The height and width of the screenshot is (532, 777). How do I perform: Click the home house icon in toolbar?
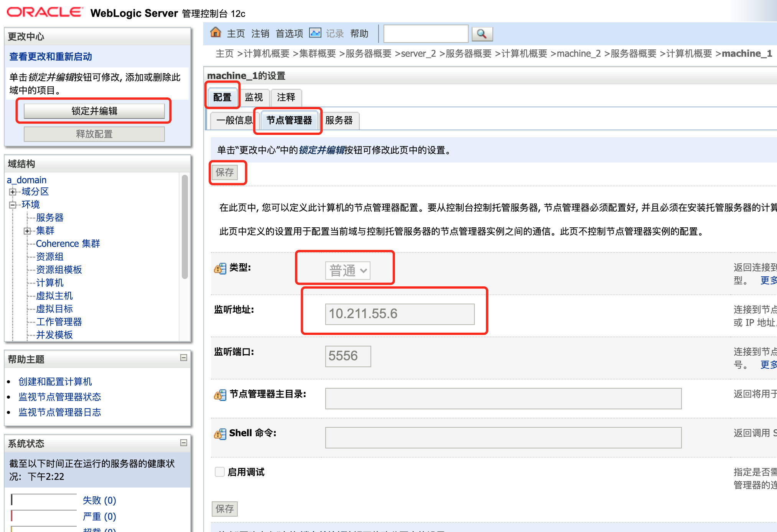(x=216, y=33)
